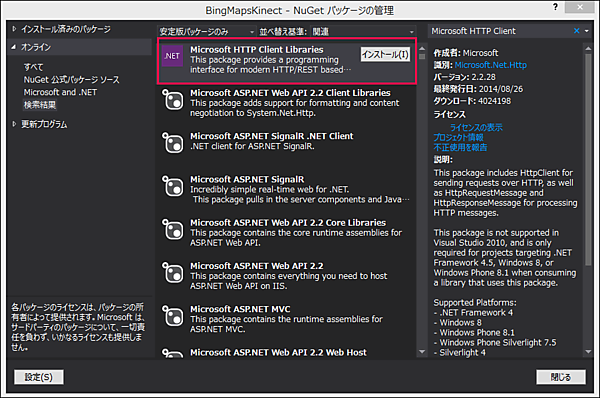
Task: Click the details pane scrollbar up arrow
Action: [588, 48]
